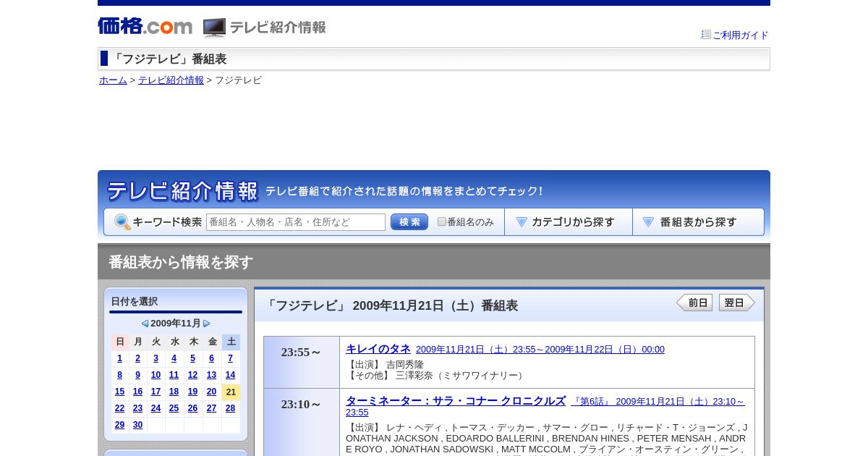
Task: Expand 番組表から探す dropdown
Action: (698, 222)
